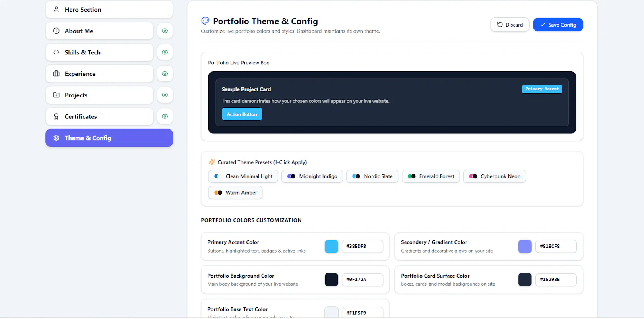Apply the Nordic Slate theme preset
This screenshot has height=319, width=644.
372,176
